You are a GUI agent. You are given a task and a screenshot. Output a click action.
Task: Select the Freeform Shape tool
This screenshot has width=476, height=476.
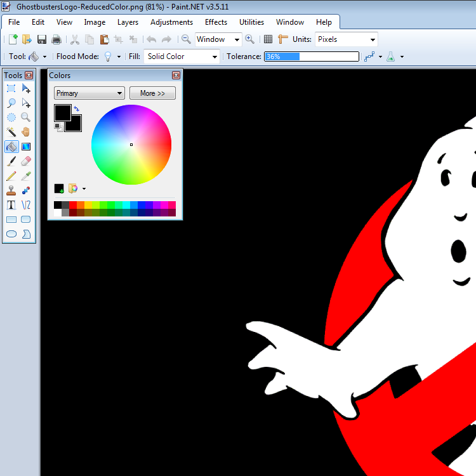[26, 234]
